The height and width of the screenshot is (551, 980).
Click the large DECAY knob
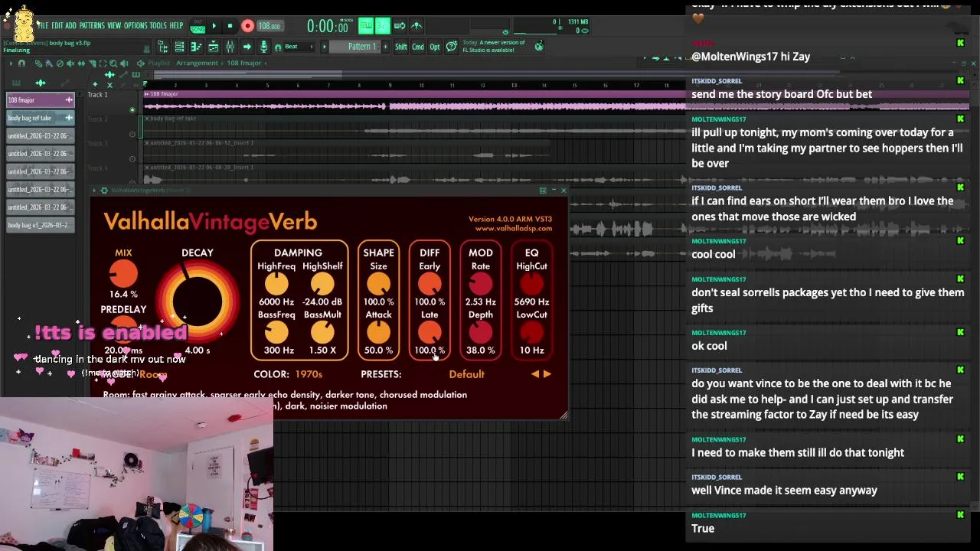198,302
